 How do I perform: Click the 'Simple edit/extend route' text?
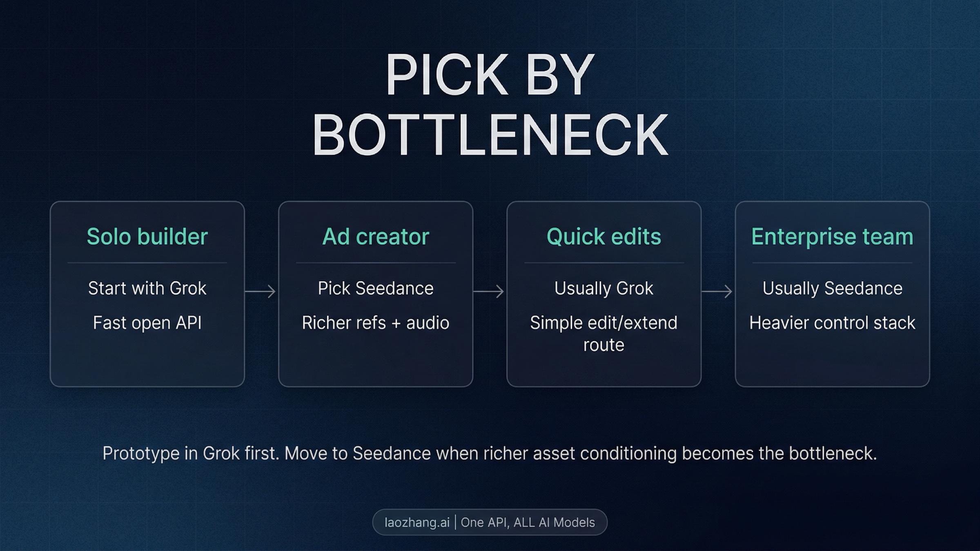coord(604,334)
